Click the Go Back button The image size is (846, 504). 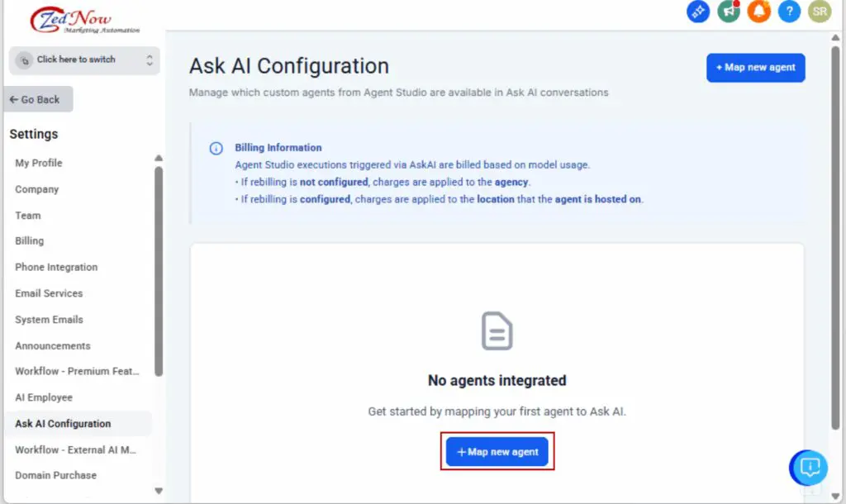click(x=37, y=98)
